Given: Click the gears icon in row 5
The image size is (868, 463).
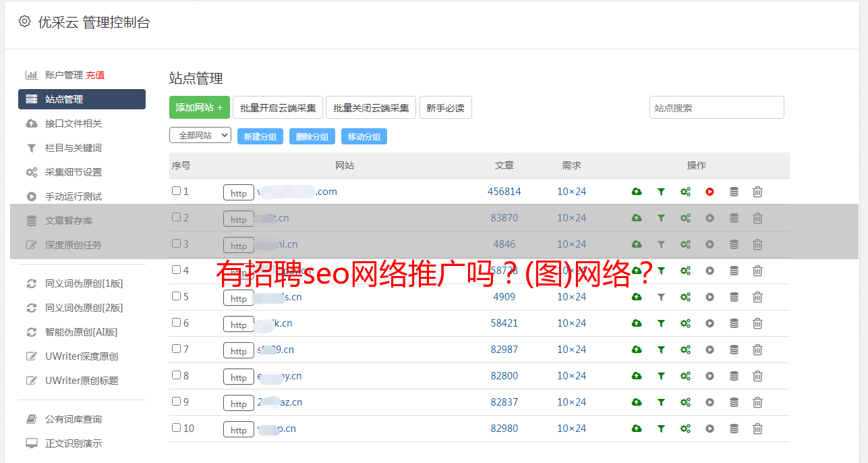Looking at the screenshot, I should [x=685, y=297].
